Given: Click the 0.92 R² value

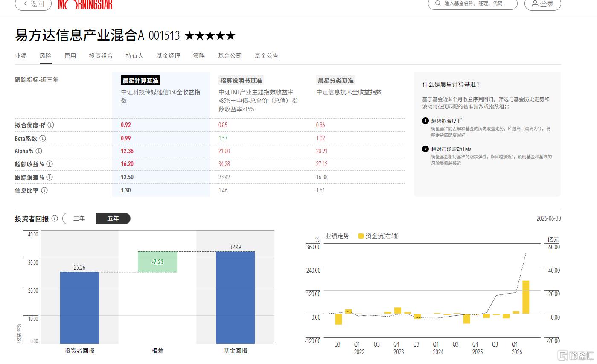Looking at the screenshot, I should pyautogui.click(x=126, y=125).
